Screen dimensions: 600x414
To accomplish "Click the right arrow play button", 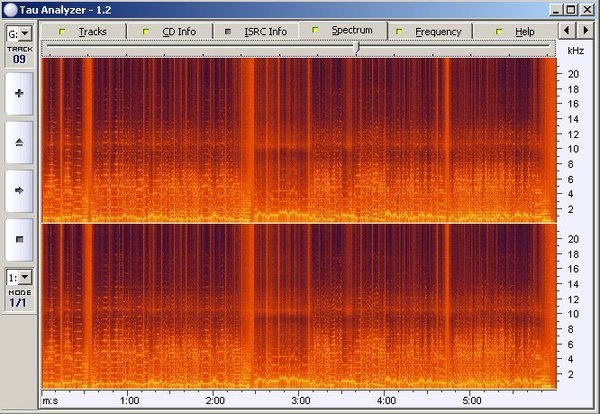I will pos(19,191).
